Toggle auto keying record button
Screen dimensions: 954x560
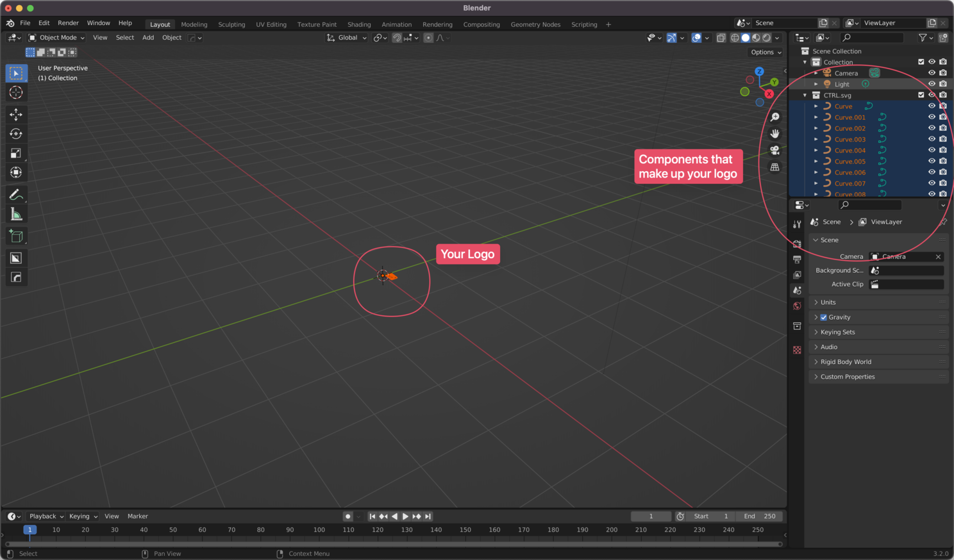click(347, 516)
